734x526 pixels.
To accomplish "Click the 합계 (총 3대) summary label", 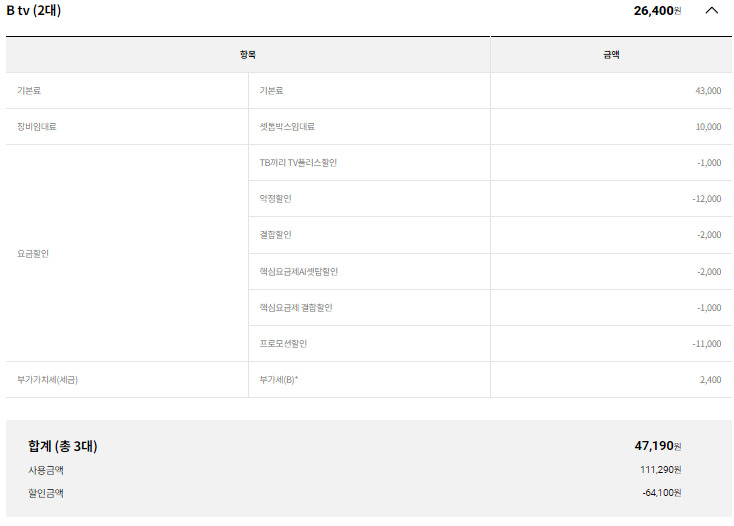I will click(63, 446).
